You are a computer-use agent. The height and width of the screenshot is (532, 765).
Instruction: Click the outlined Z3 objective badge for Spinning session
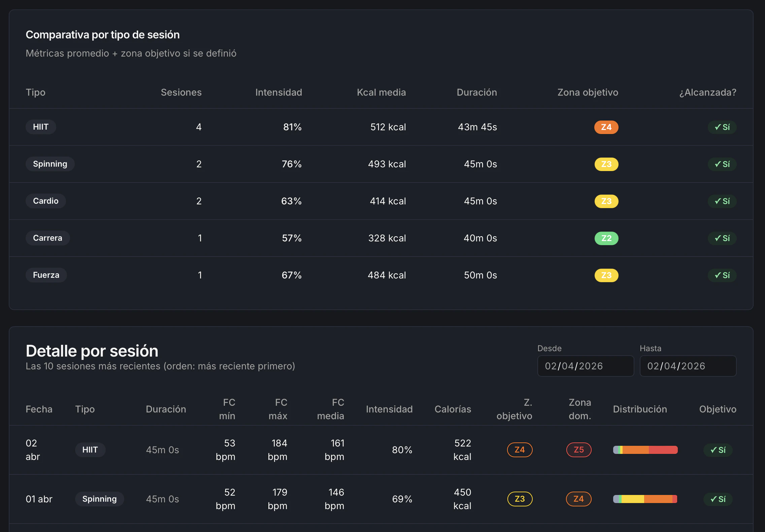[520, 499]
